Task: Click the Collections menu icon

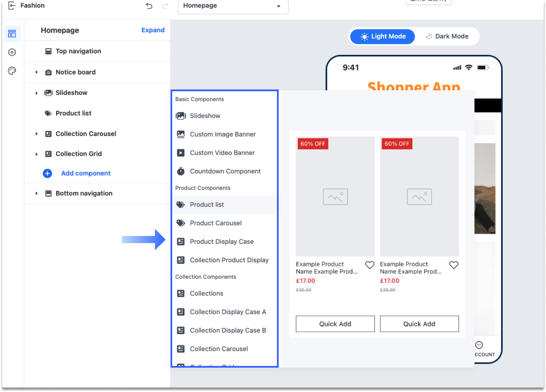Action: (x=181, y=293)
